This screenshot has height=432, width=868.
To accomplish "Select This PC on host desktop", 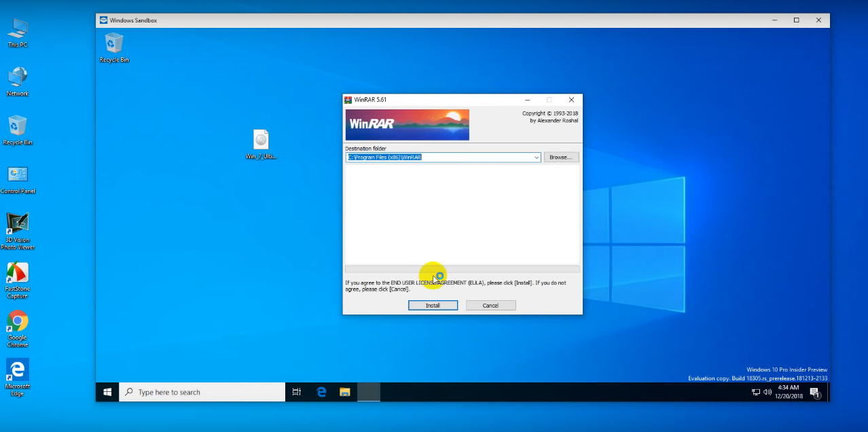I will [18, 33].
